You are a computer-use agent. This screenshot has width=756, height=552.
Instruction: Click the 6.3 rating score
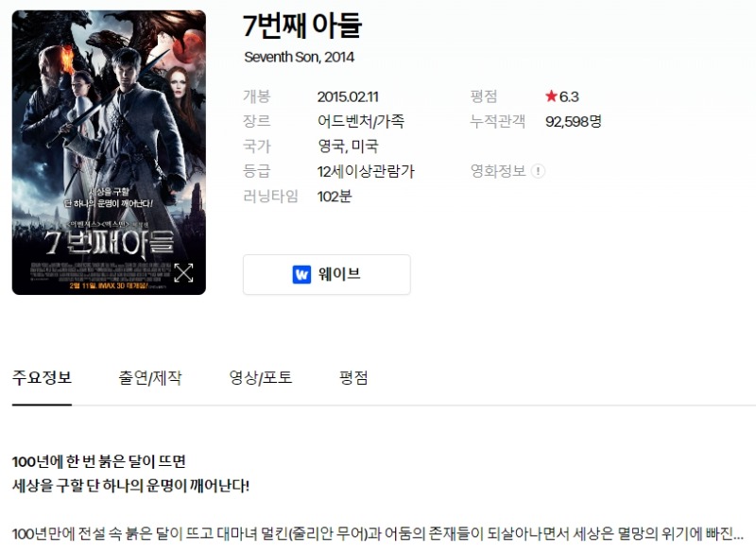[569, 96]
